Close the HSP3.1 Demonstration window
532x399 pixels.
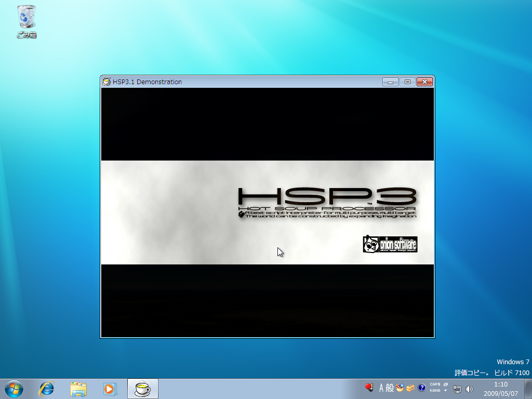(x=424, y=82)
